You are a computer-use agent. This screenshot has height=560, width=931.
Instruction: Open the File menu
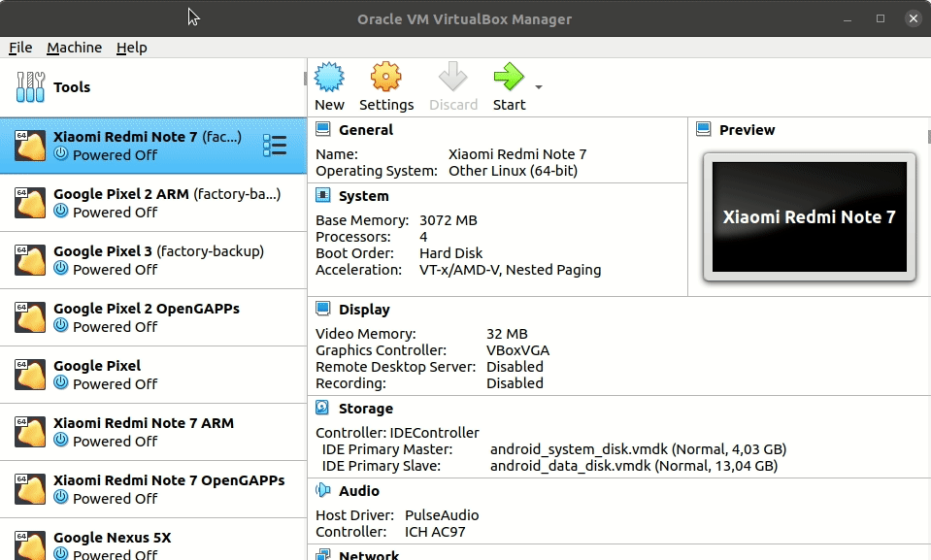19,47
